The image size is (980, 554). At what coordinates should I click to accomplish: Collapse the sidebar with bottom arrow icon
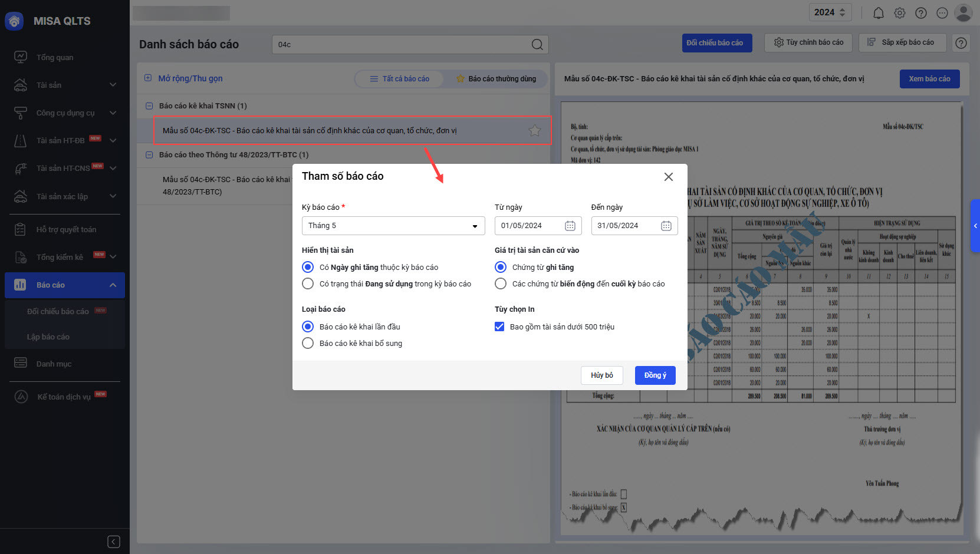click(x=114, y=542)
